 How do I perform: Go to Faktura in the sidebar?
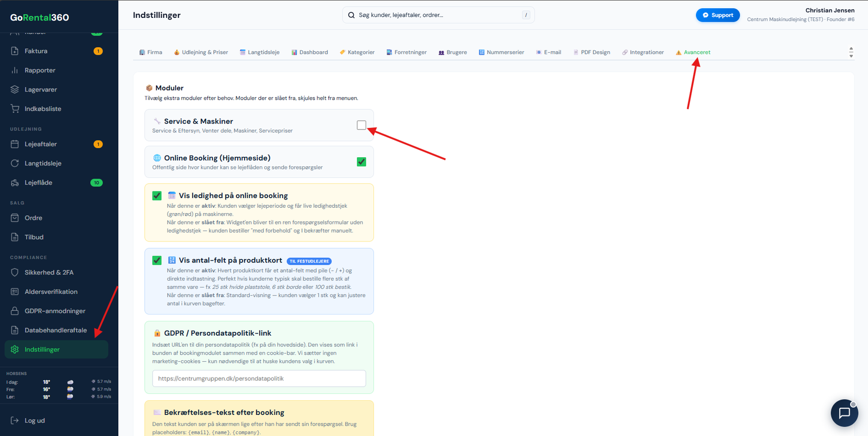[56, 51]
